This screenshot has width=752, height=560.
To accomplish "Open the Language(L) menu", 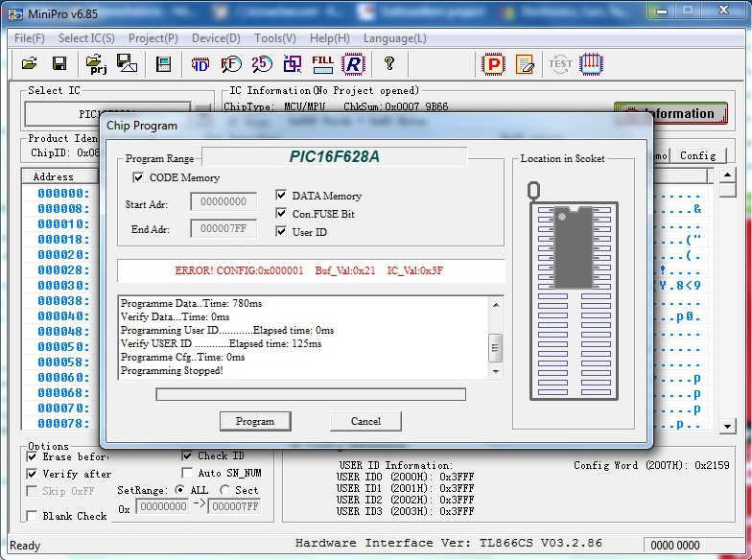I will [x=395, y=38].
